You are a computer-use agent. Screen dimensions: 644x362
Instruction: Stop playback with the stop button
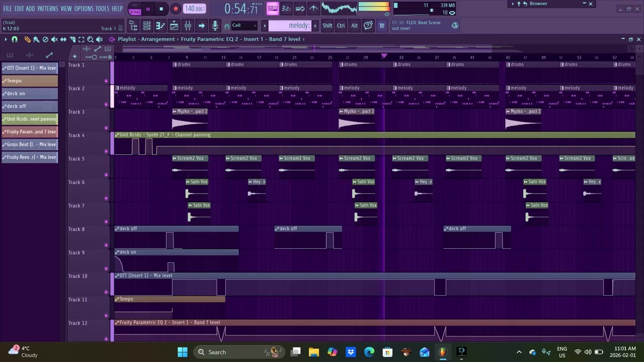point(161,9)
